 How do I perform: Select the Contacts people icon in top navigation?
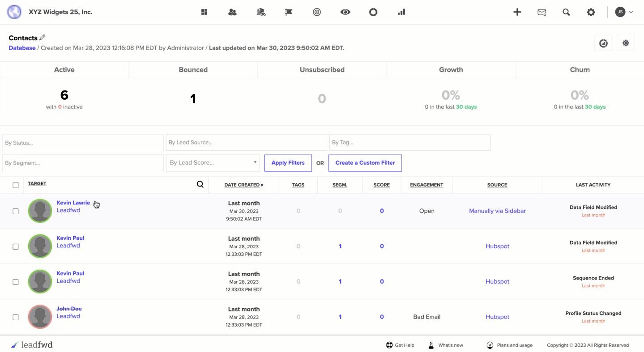tap(232, 12)
